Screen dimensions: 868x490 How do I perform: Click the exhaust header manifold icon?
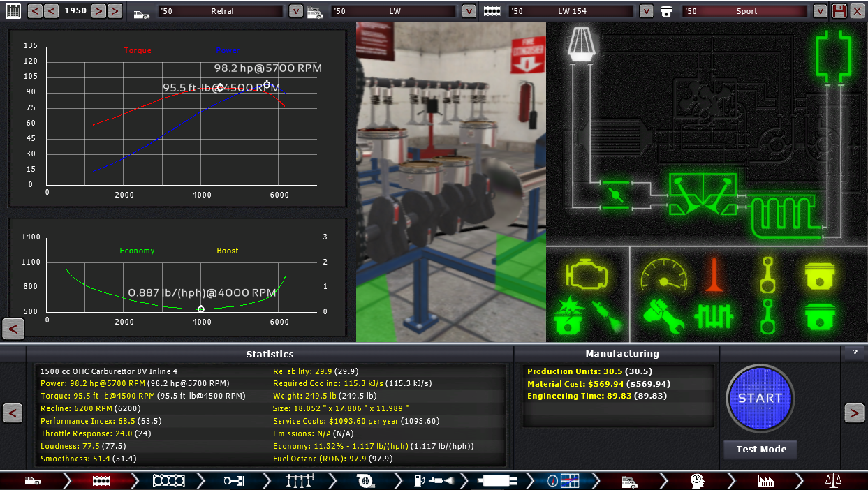click(x=782, y=211)
